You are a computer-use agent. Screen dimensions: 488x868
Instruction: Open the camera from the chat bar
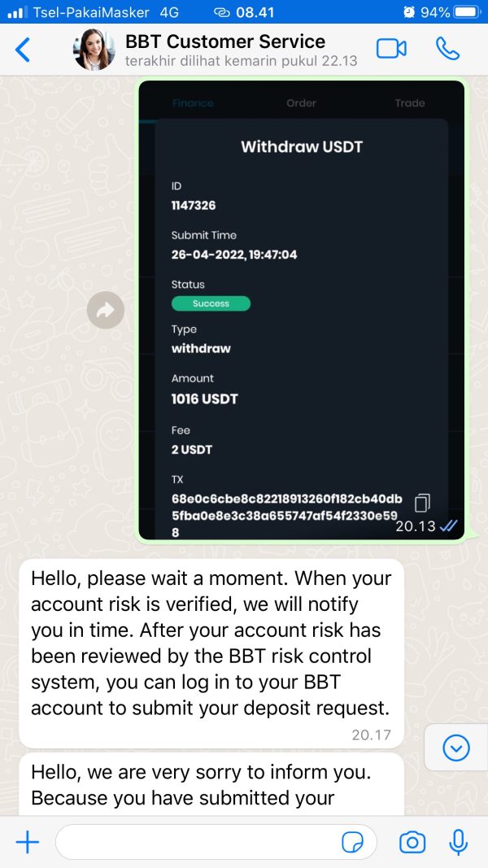412,843
